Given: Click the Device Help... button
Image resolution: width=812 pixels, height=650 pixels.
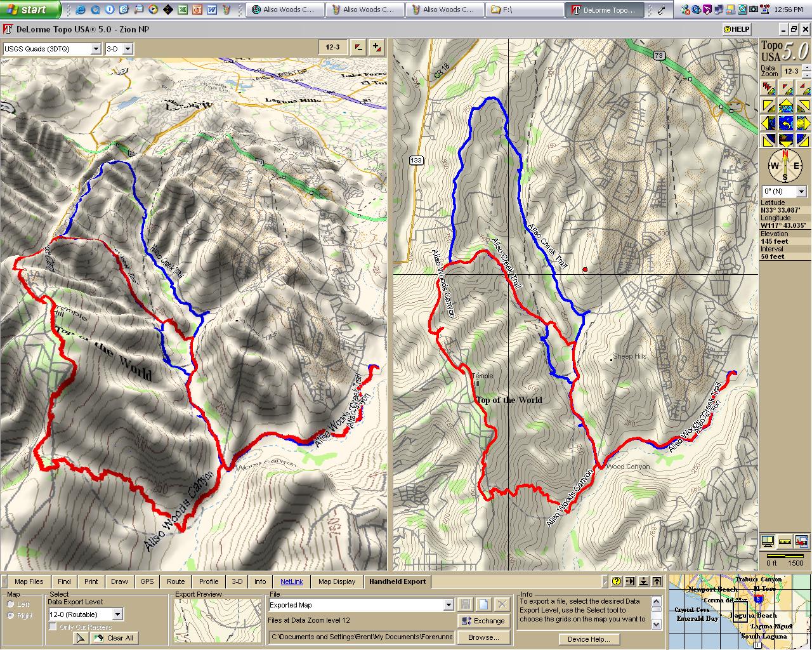Looking at the screenshot, I should [588, 639].
